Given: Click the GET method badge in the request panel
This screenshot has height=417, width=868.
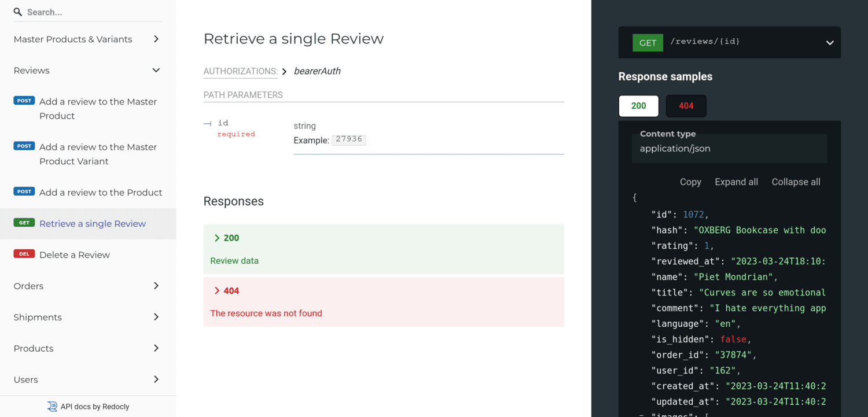Looking at the screenshot, I should click(648, 42).
